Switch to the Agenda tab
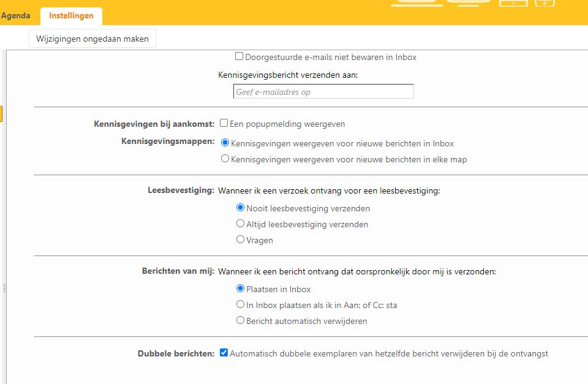The image size is (588, 384). (15, 16)
